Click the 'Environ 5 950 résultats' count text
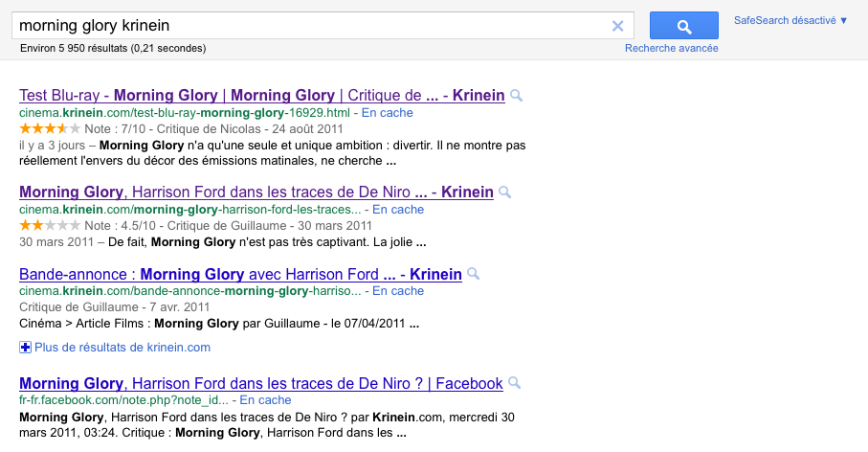The width and height of the screenshot is (868, 452). tap(113, 48)
